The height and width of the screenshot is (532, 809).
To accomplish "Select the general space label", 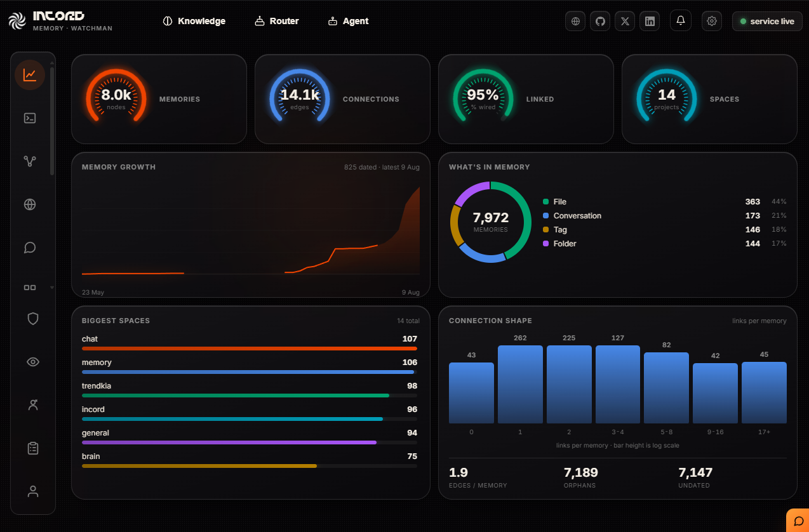I will [95, 433].
